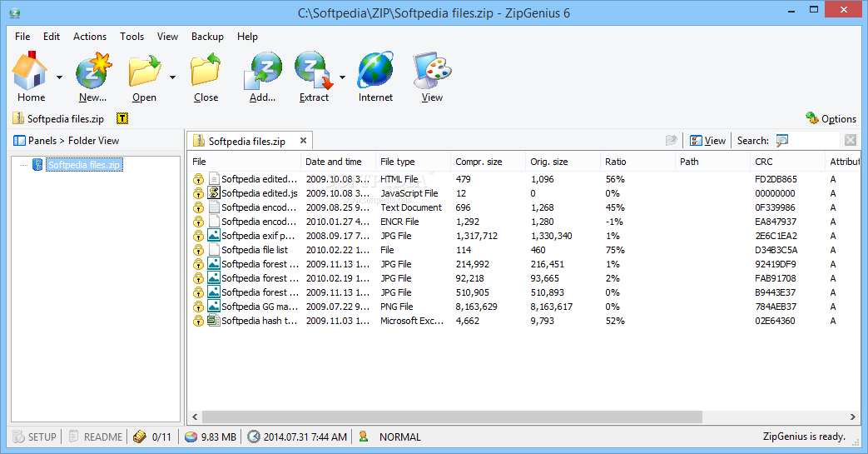Screen dimensions: 868x454
Task: Click the README status bar button
Action: point(95,437)
